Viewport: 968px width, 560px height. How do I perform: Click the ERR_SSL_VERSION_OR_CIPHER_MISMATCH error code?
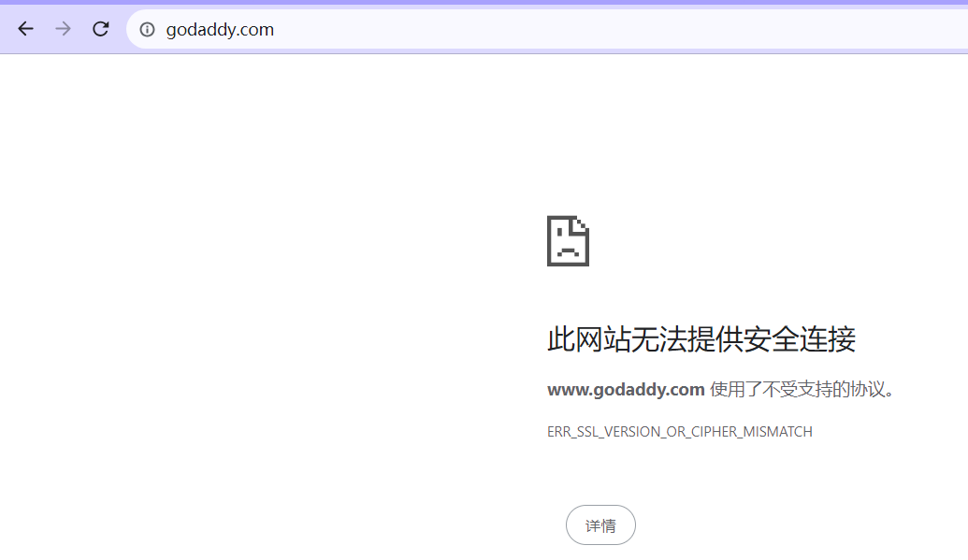coord(679,432)
